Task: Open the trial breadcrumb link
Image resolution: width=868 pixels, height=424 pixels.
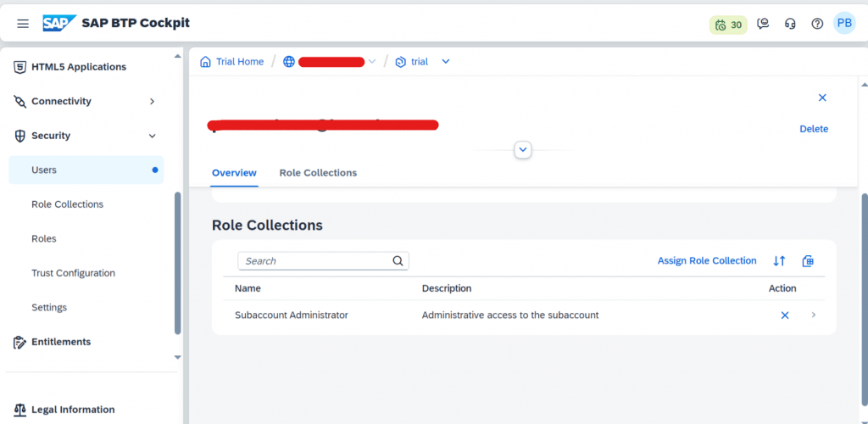Action: click(x=420, y=61)
